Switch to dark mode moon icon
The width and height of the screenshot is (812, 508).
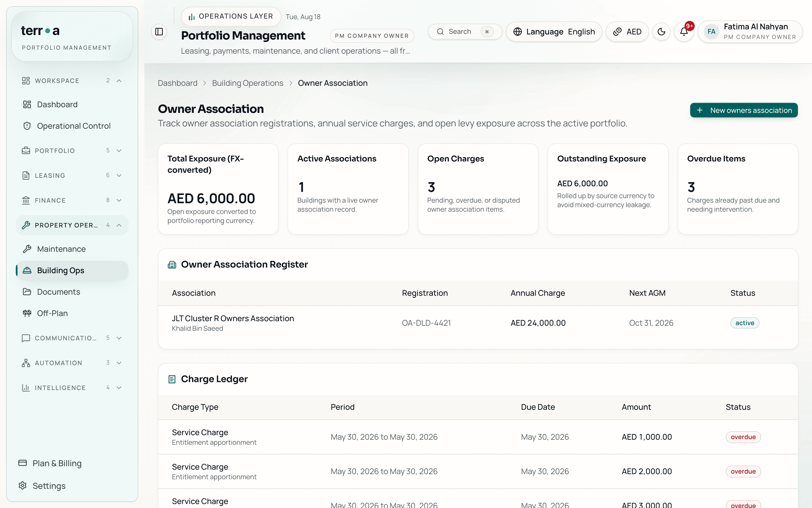click(x=661, y=32)
